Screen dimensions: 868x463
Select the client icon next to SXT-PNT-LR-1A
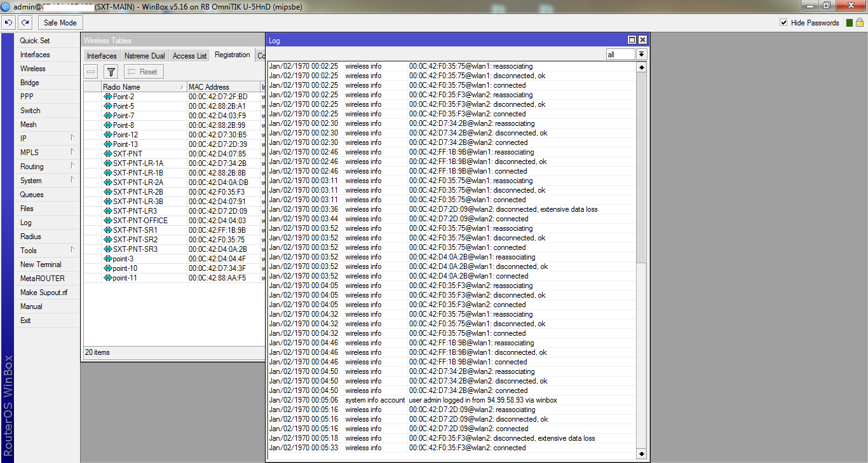(107, 163)
